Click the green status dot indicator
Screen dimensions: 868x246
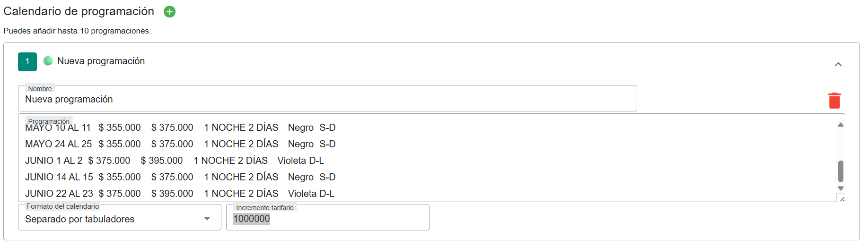click(48, 61)
